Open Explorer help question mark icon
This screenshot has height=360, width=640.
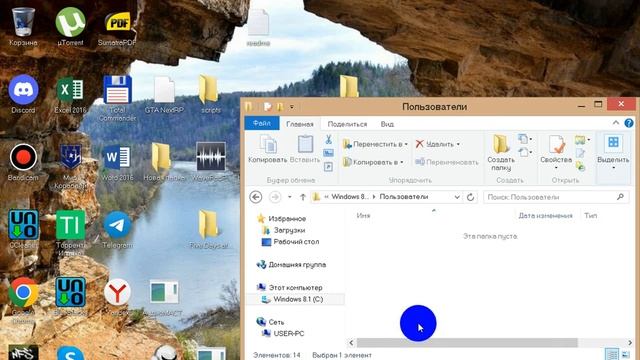tap(629, 123)
